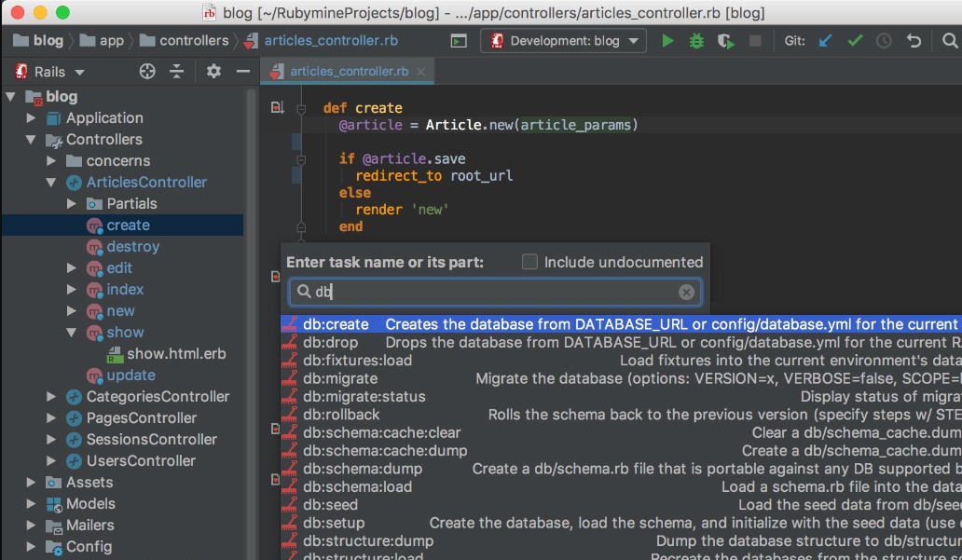The height and width of the screenshot is (560, 962).
Task: Check the Include undocumented checkbox
Action: pyautogui.click(x=528, y=262)
